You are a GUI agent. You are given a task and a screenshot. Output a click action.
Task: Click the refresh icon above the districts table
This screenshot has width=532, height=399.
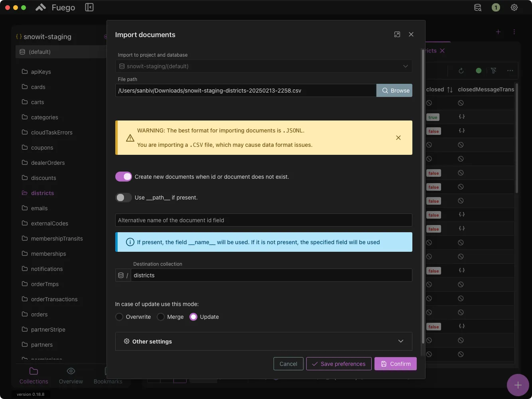pyautogui.click(x=461, y=71)
